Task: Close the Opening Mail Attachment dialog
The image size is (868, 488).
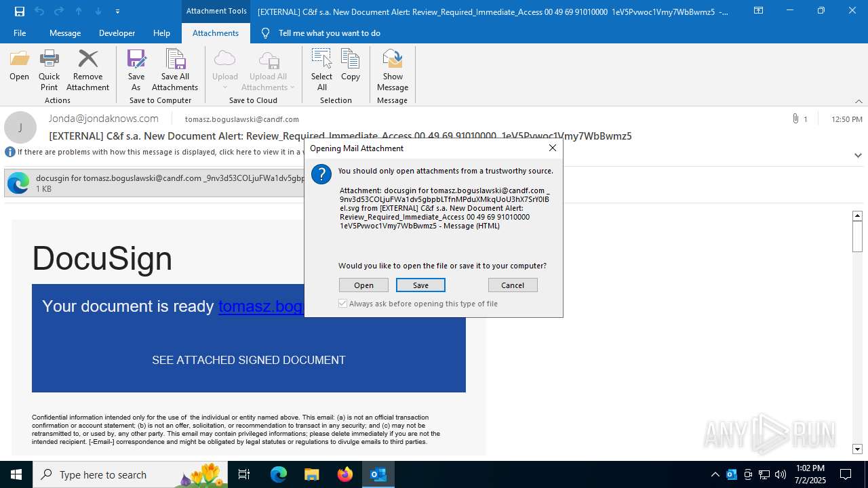Action: point(552,148)
